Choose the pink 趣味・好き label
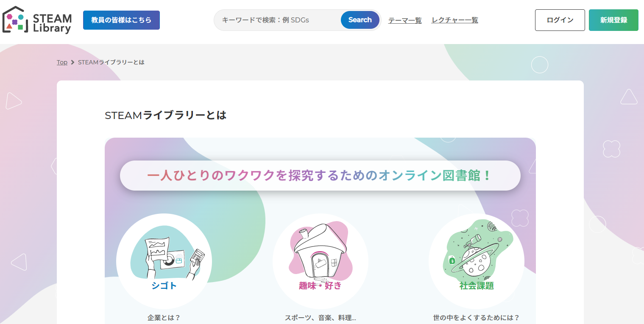644x324 pixels. pyautogui.click(x=320, y=285)
